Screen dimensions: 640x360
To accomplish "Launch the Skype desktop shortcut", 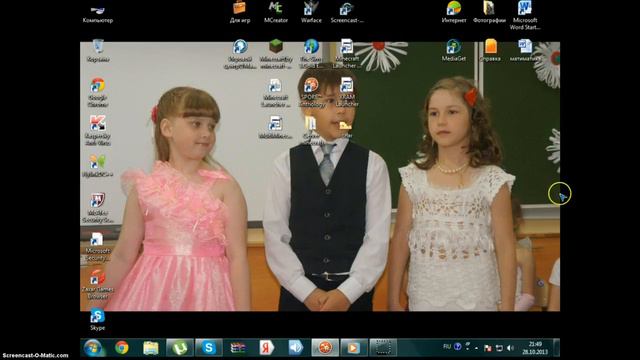I will point(98,320).
